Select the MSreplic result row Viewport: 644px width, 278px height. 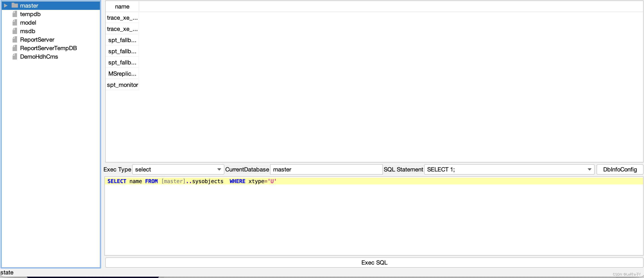point(122,73)
